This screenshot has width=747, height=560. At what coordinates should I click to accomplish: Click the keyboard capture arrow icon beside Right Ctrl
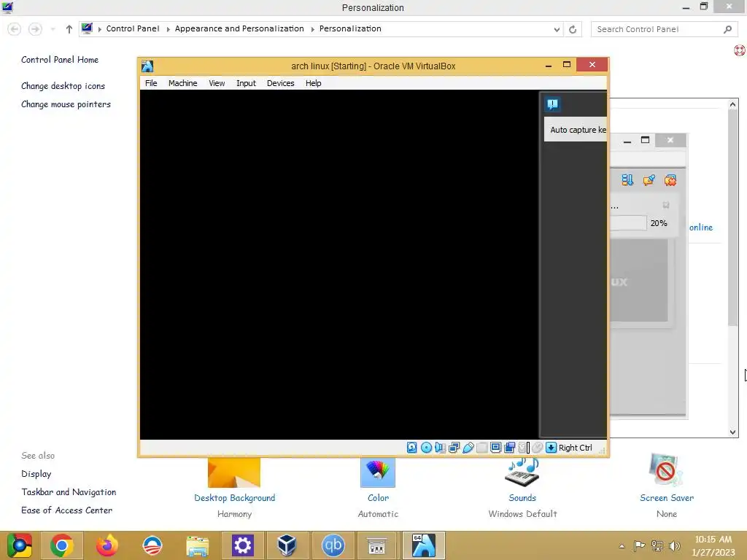click(x=551, y=448)
